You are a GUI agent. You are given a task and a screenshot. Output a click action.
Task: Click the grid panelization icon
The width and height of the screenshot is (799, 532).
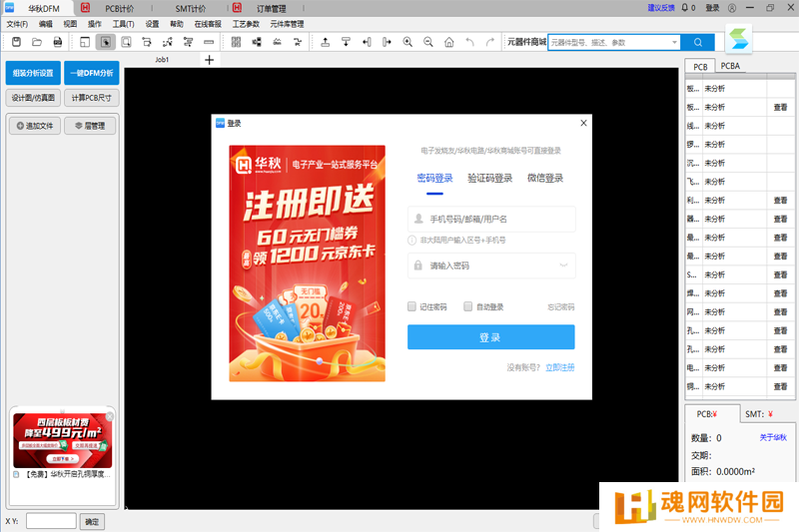point(236,42)
